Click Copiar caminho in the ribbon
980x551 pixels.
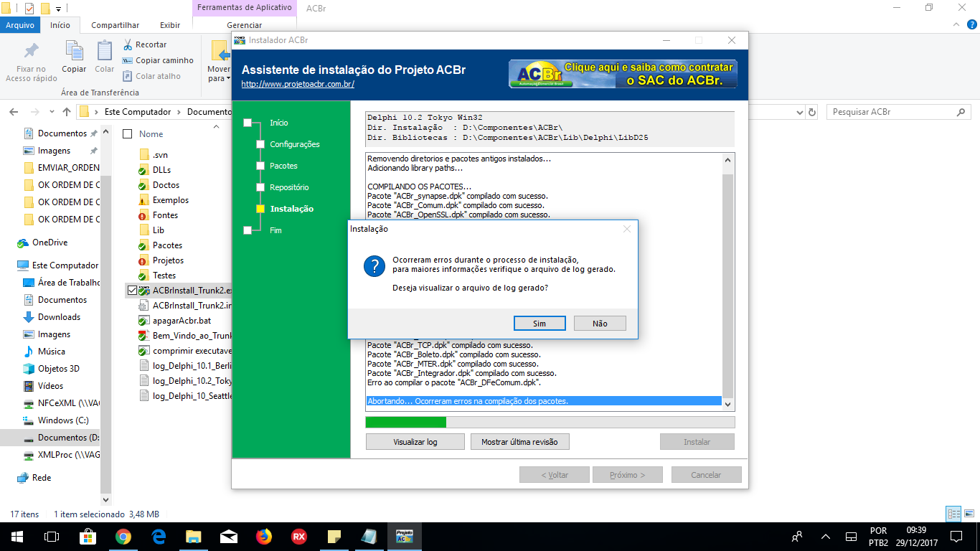(x=158, y=60)
